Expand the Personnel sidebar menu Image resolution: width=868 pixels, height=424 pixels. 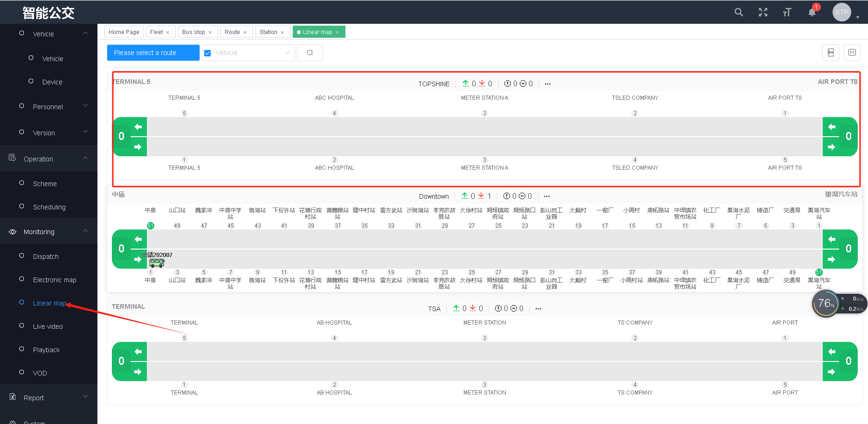(48, 107)
